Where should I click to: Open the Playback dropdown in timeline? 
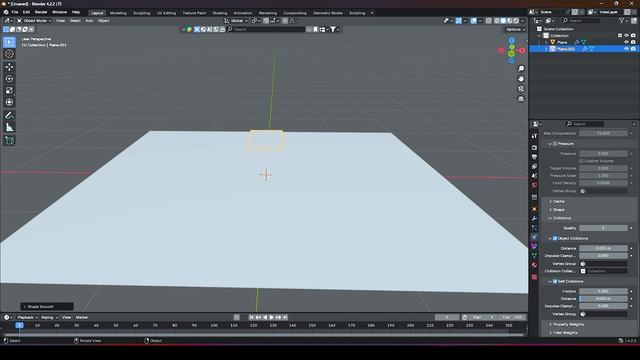point(27,318)
